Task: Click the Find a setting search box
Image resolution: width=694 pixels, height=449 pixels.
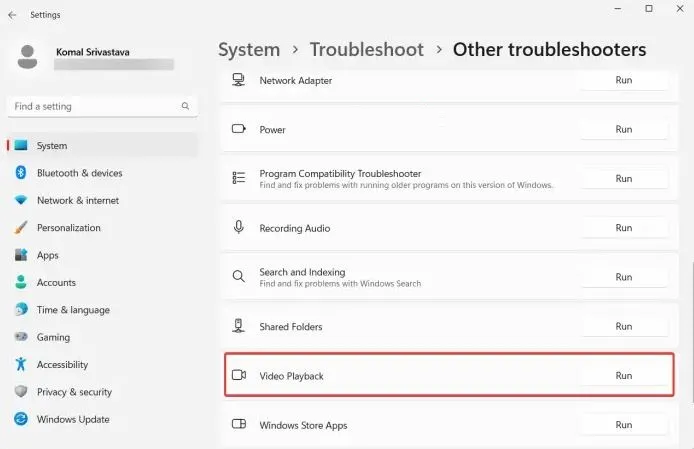Action: click(x=95, y=106)
